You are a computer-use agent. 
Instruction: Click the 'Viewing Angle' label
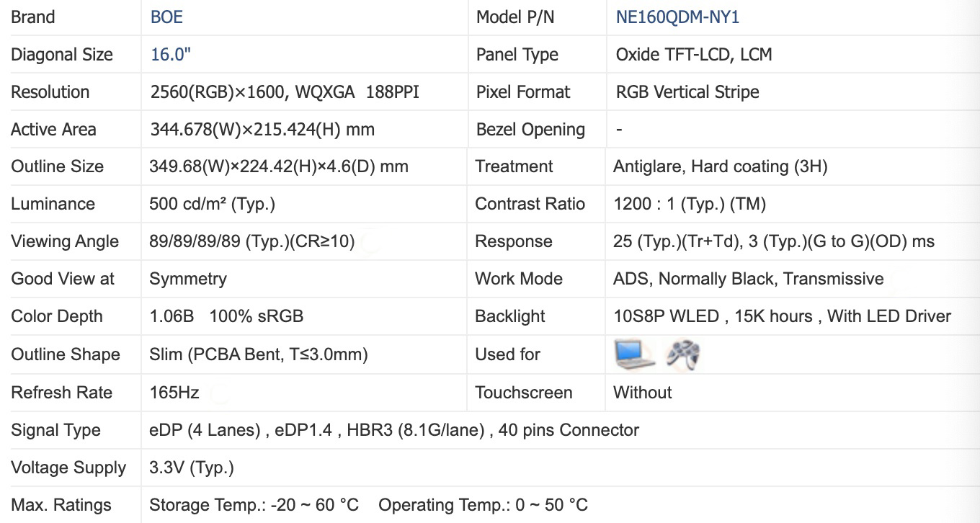pos(65,241)
